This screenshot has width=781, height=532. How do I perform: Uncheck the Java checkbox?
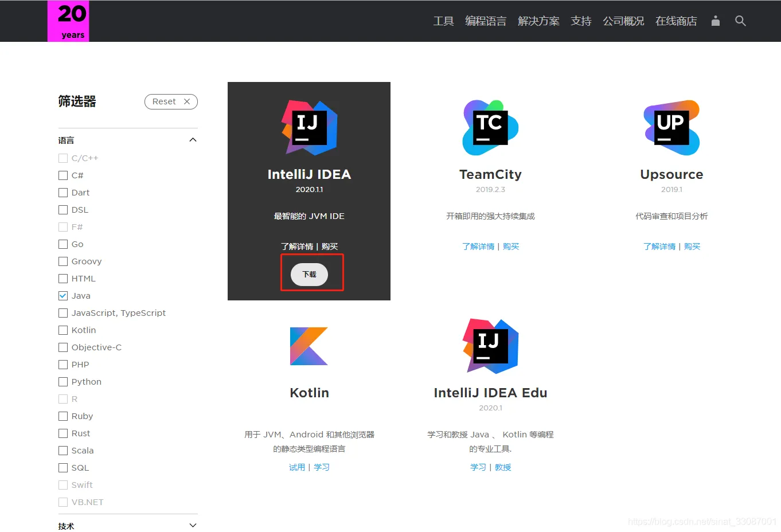point(63,296)
